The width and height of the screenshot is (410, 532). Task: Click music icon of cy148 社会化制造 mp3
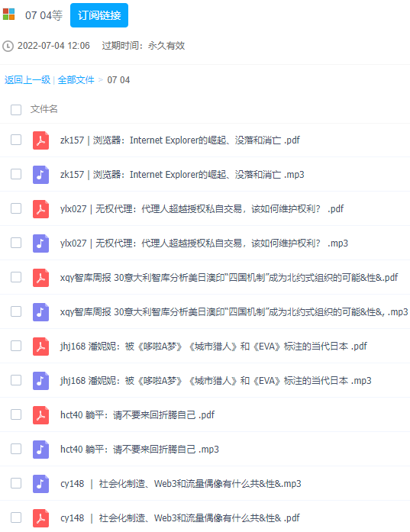40,483
